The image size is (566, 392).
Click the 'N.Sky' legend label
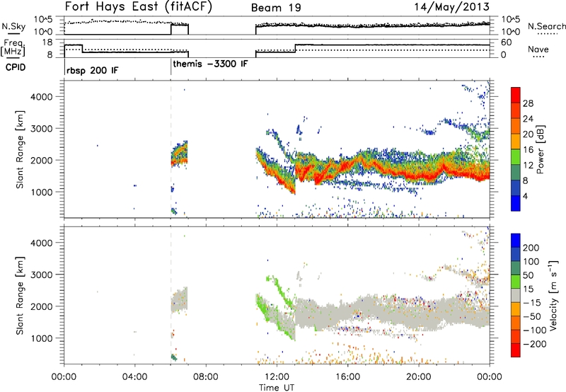13,26
